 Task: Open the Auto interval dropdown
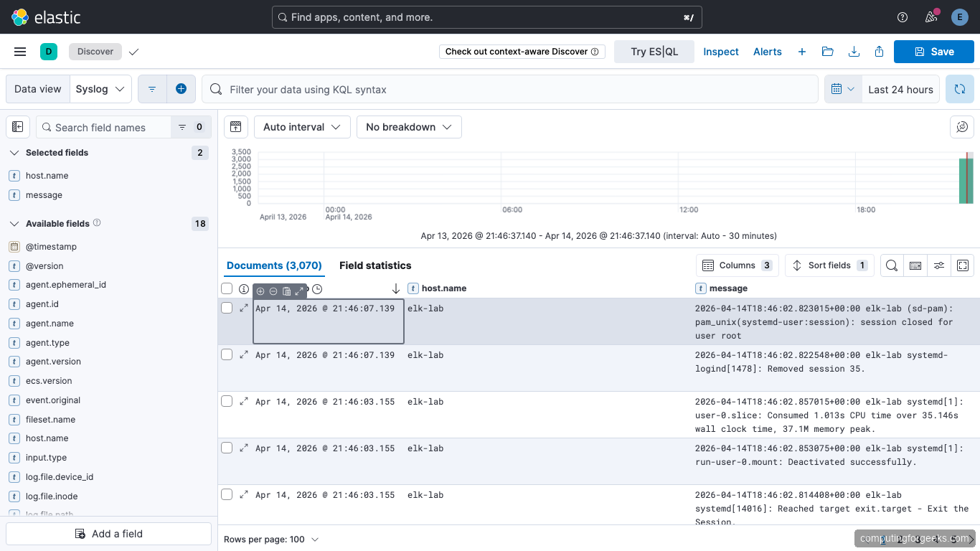click(301, 126)
